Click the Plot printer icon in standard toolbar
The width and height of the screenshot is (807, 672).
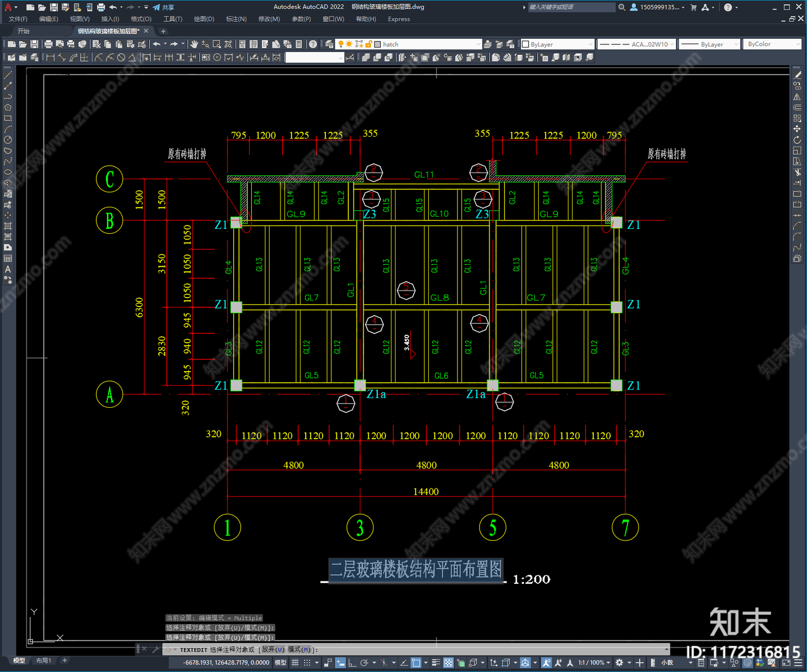click(x=48, y=44)
